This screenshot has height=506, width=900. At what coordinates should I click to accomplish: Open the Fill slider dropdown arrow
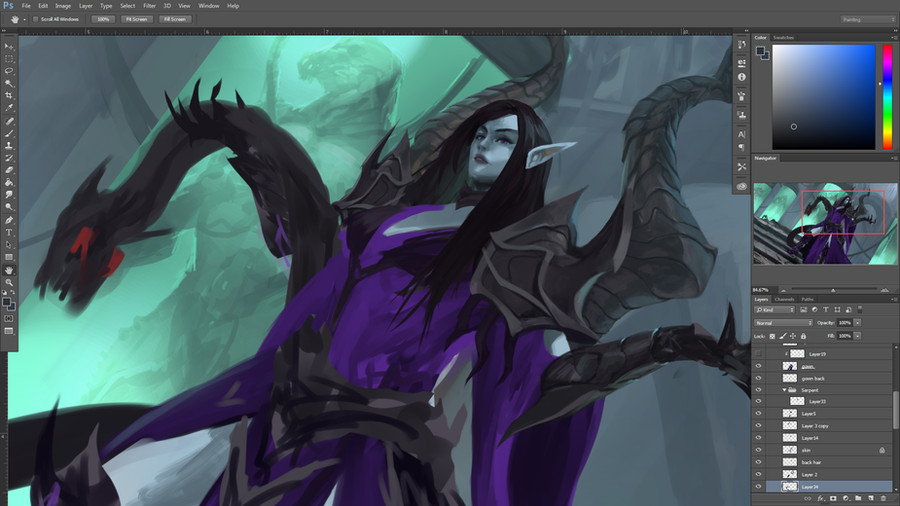point(858,336)
